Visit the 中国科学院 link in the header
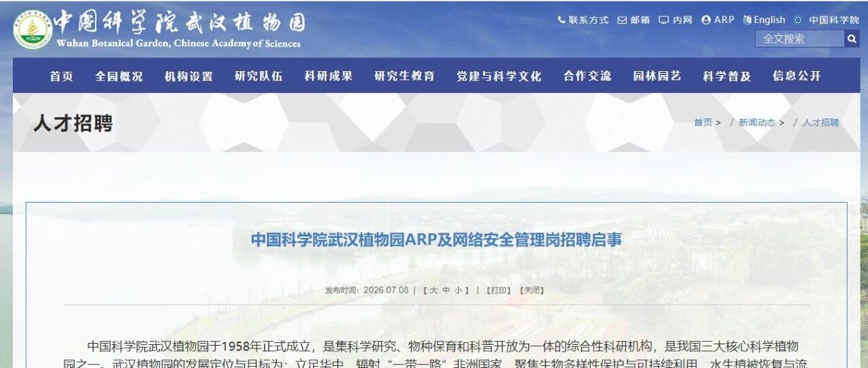 tap(833, 20)
